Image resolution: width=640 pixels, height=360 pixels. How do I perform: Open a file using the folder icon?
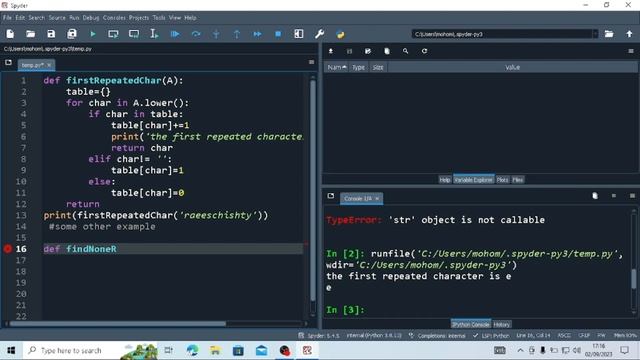(31, 34)
